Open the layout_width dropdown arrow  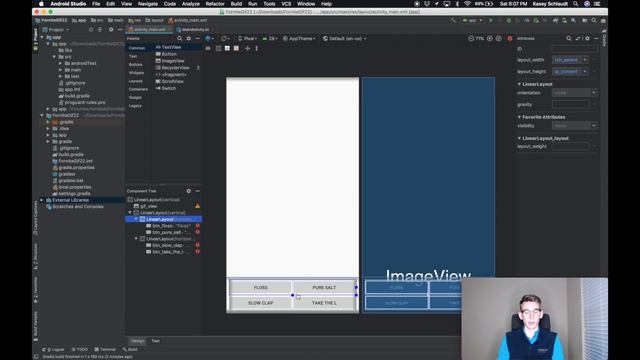[x=584, y=60]
